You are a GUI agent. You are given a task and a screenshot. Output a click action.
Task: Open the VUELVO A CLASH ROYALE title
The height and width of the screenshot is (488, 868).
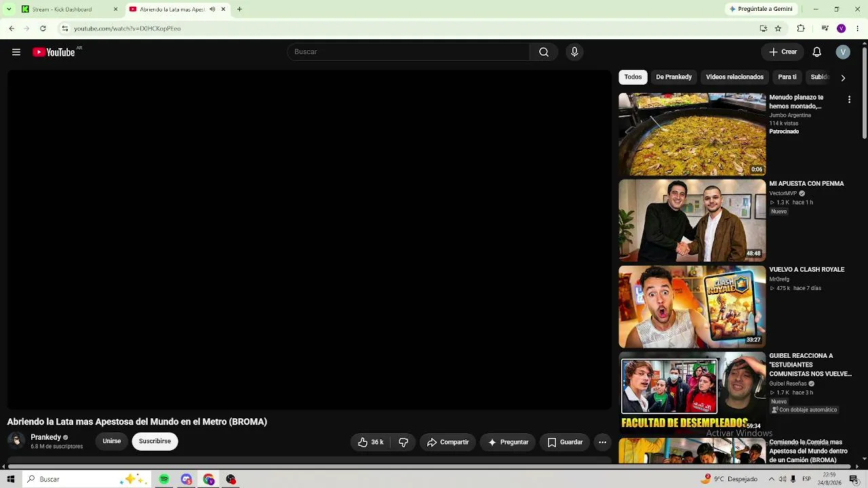806,270
